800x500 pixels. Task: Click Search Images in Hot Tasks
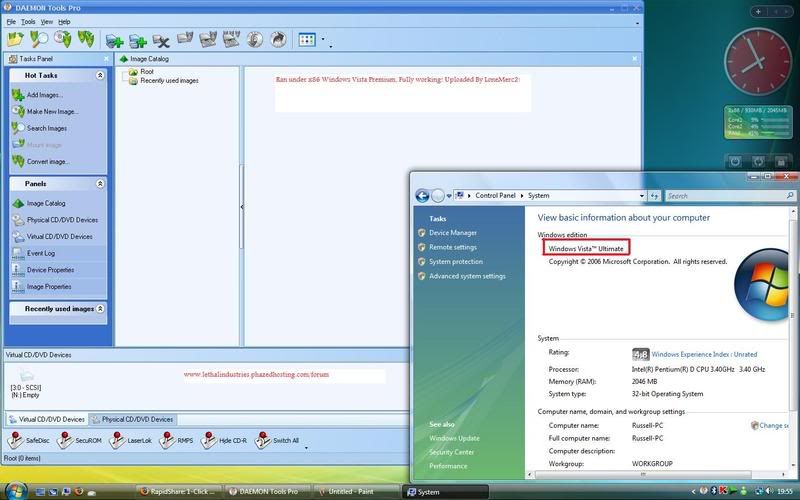tap(39, 128)
